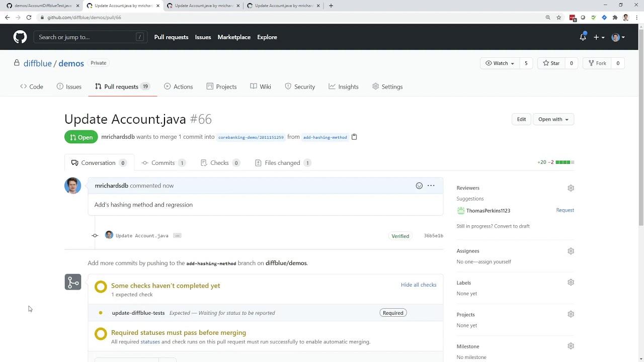Click the update-diffblue-tests check row

coord(266,313)
